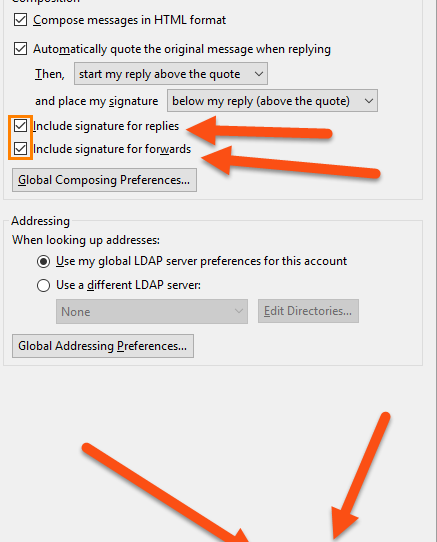Viewport: 437px width, 542px height.
Task: Open the 'None' LDAP server dropdown
Action: [152, 311]
